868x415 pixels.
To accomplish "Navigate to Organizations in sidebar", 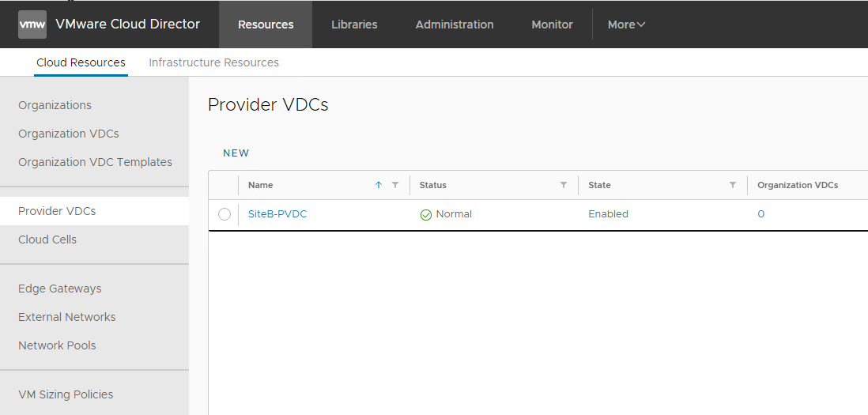I will tap(55, 105).
